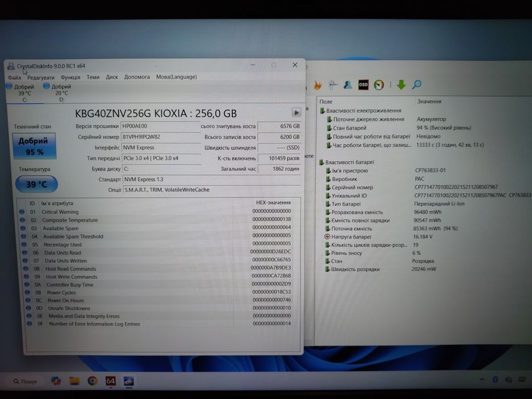
Task: Open the AIDA64 gauge benchmark icon
Action: click(379, 85)
